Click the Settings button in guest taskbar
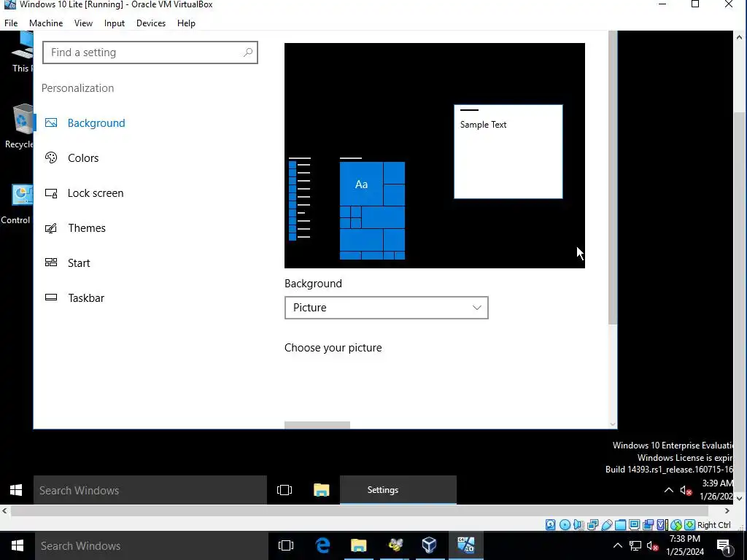Image resolution: width=747 pixels, height=560 pixels. 398,490
